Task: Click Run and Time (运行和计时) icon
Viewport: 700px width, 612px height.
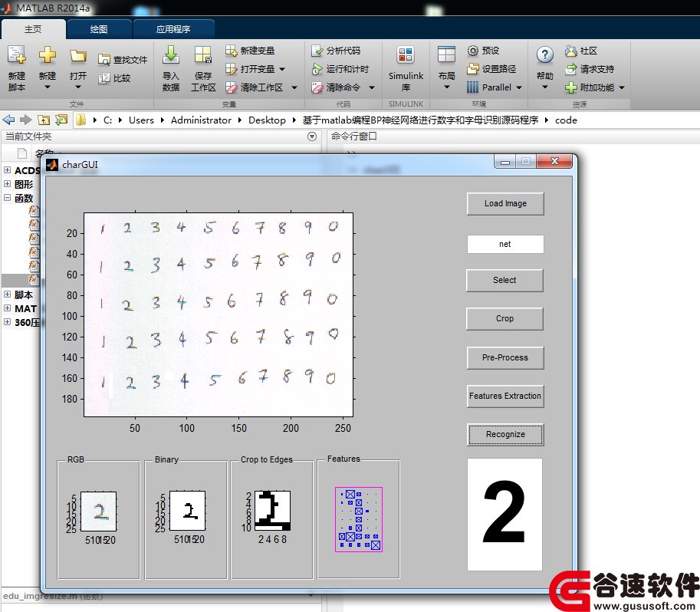Action: 317,69
